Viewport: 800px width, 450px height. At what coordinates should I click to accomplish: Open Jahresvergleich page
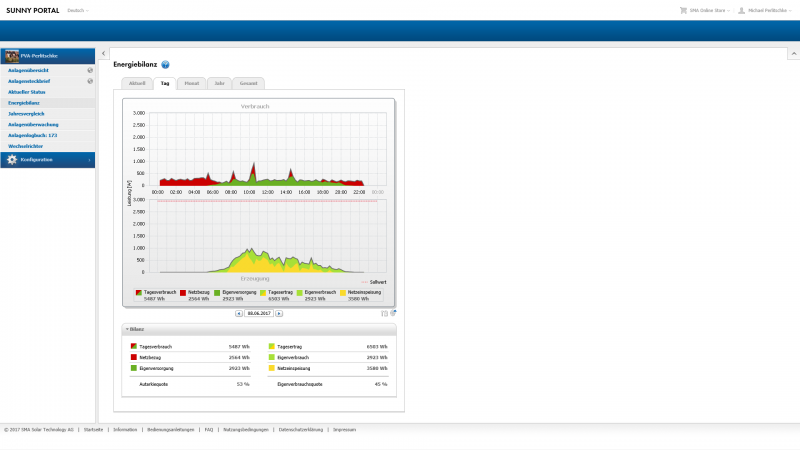[26, 114]
